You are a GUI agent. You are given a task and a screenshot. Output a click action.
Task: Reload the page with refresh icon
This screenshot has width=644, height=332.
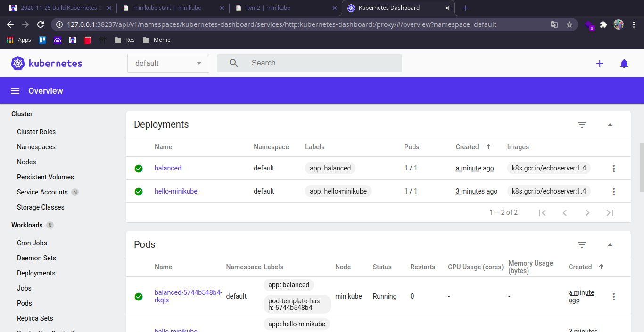coord(41,24)
